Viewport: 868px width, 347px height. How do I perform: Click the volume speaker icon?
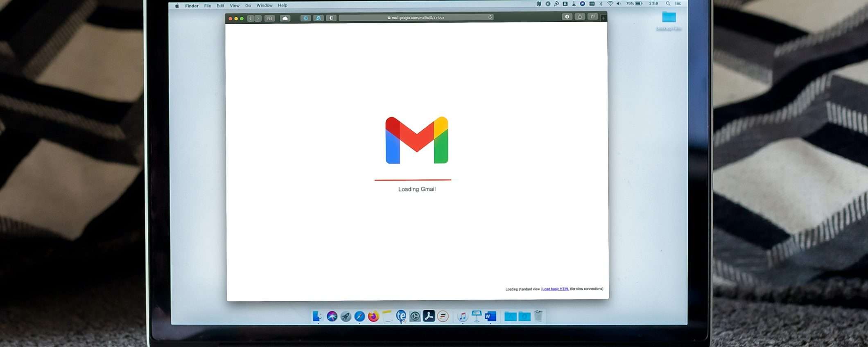(619, 4)
